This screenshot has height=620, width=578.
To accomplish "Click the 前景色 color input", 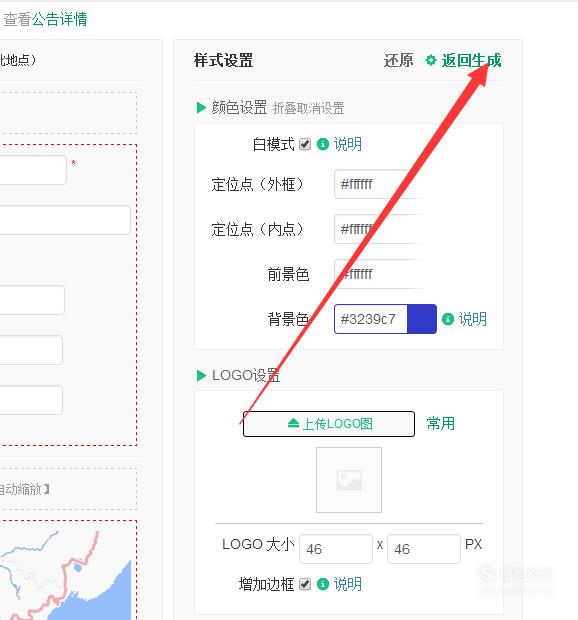I will (x=378, y=274).
